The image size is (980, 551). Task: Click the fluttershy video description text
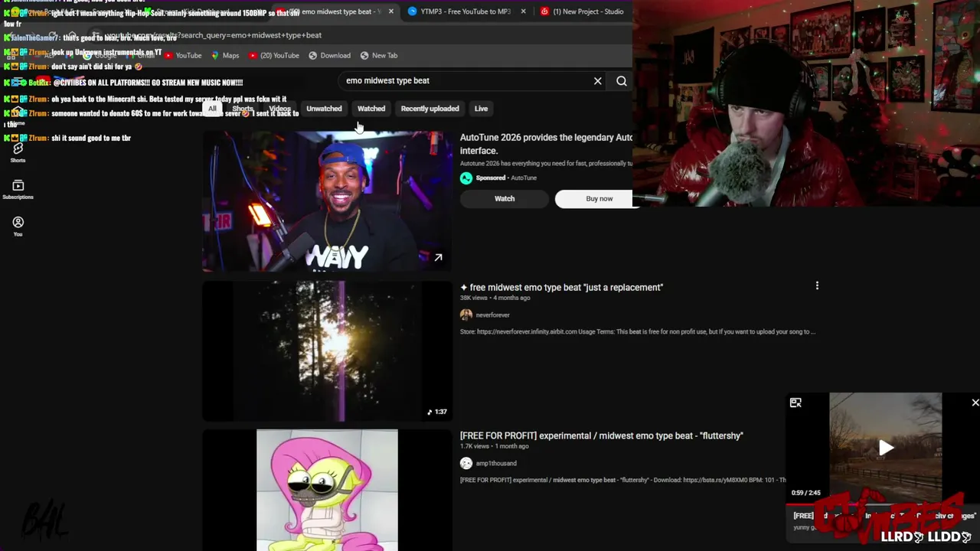pyautogui.click(x=622, y=480)
